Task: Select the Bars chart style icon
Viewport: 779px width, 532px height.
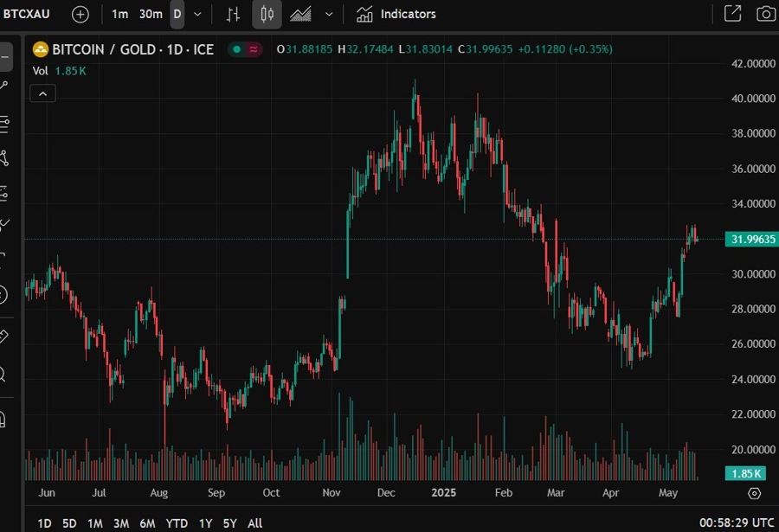Action: [x=233, y=14]
